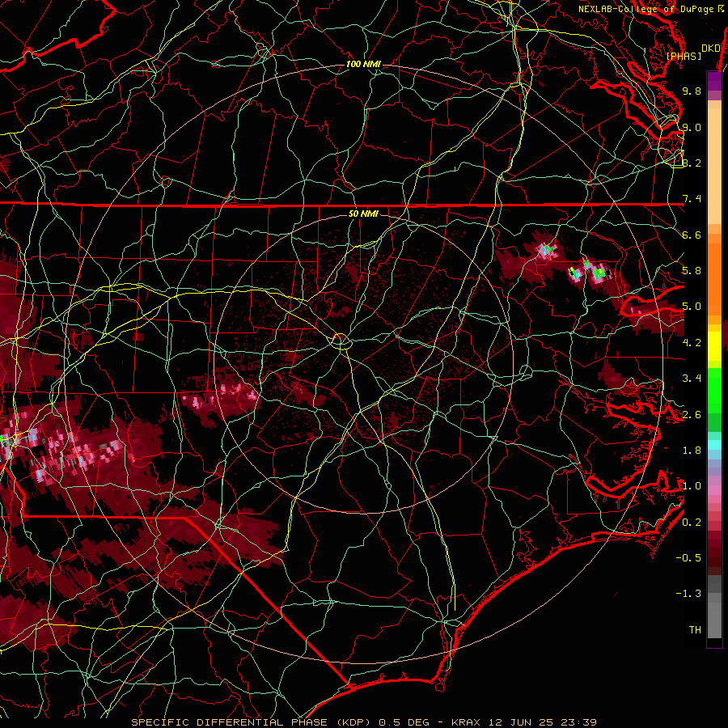Click the 3.4 value on color scale
The height and width of the screenshot is (728, 728).
click(x=692, y=379)
